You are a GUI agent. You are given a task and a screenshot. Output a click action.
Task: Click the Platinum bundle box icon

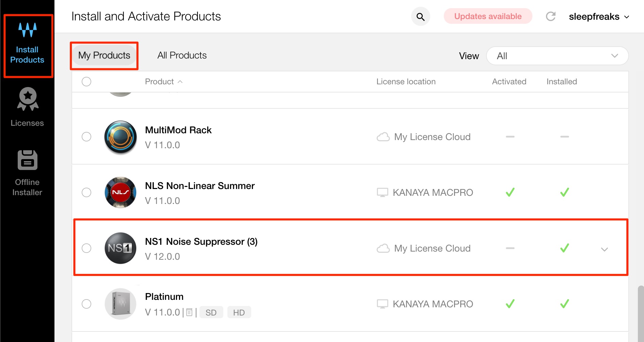click(120, 304)
